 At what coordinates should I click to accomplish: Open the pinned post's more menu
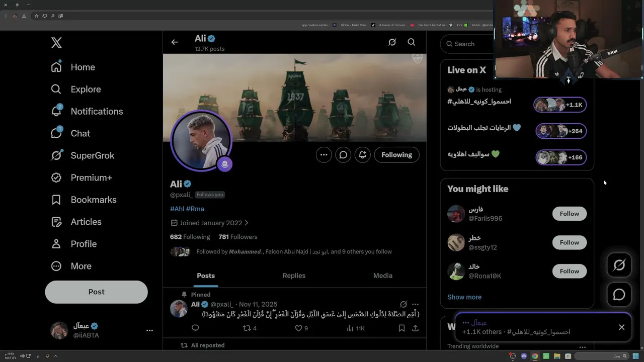coord(415,304)
